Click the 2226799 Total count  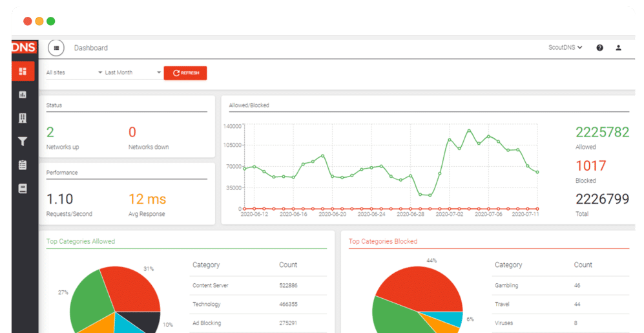point(602,199)
